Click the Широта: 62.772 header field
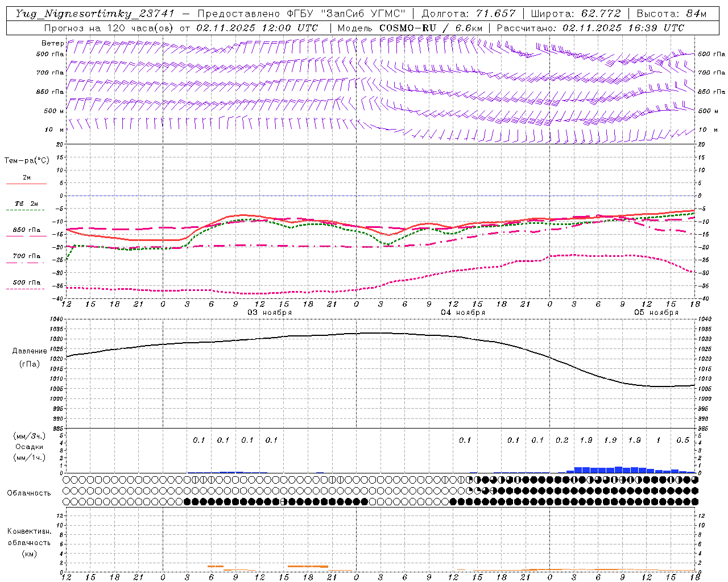The width and height of the screenshot is (728, 582). (x=577, y=14)
